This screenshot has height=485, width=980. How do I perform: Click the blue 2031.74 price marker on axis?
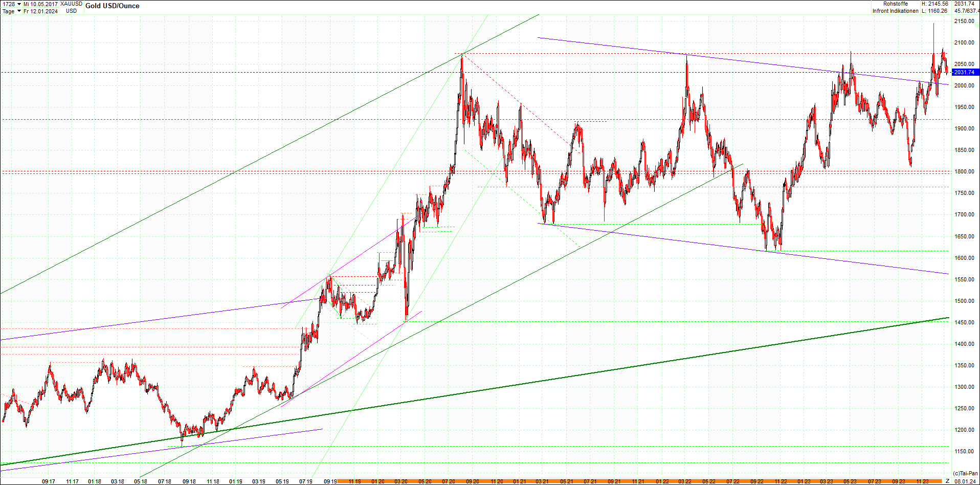[966, 72]
